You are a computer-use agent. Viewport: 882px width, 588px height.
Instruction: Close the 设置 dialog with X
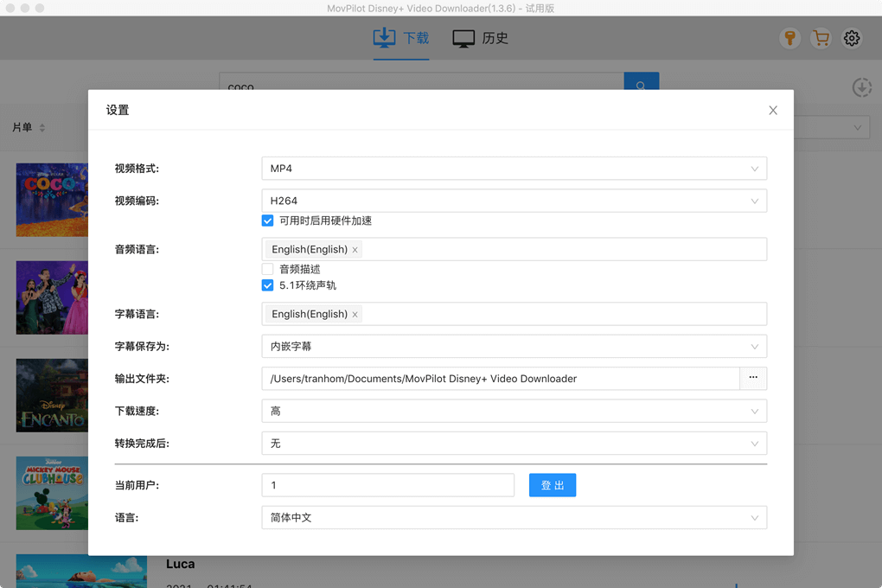pyautogui.click(x=773, y=111)
